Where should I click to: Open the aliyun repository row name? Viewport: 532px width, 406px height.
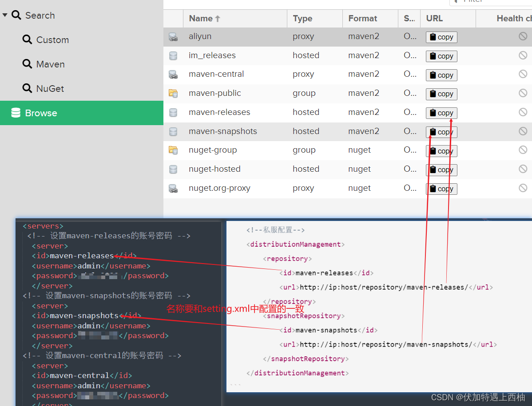[200, 36]
